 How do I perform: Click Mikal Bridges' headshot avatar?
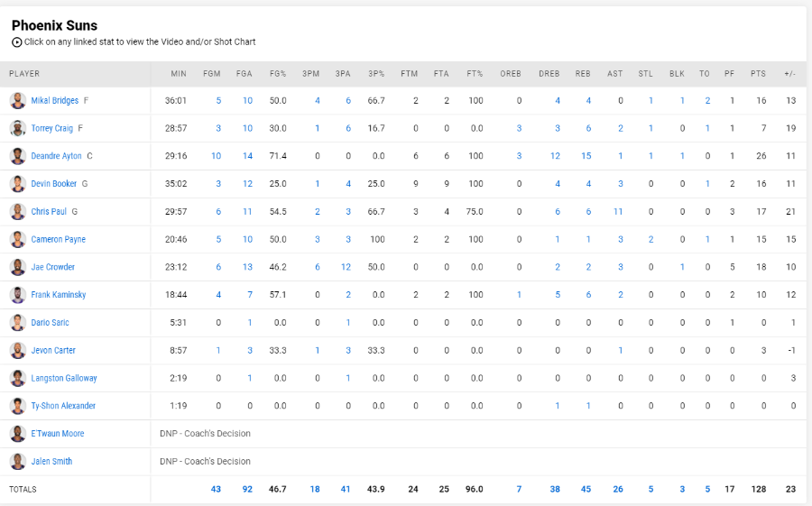[18, 100]
